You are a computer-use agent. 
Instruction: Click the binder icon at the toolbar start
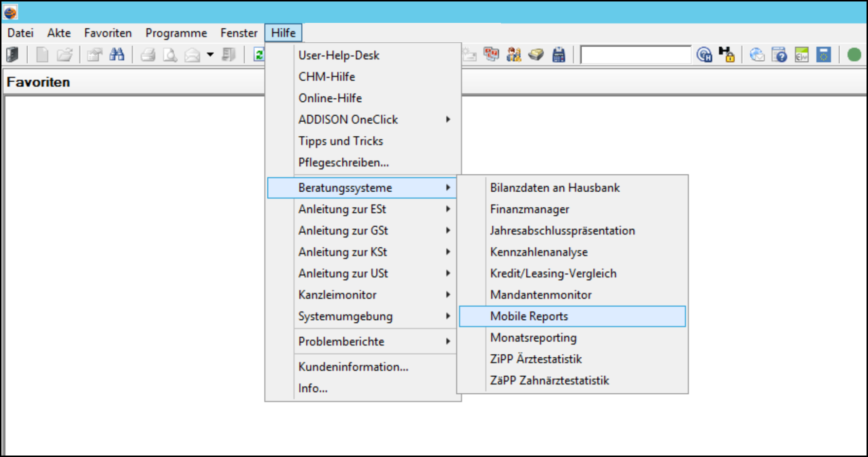[12, 55]
